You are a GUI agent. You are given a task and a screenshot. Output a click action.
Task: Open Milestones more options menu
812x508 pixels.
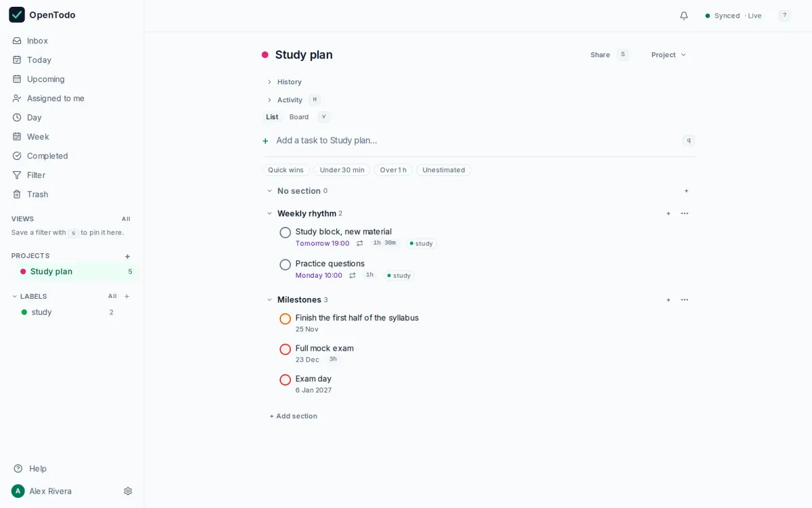pyautogui.click(x=685, y=299)
